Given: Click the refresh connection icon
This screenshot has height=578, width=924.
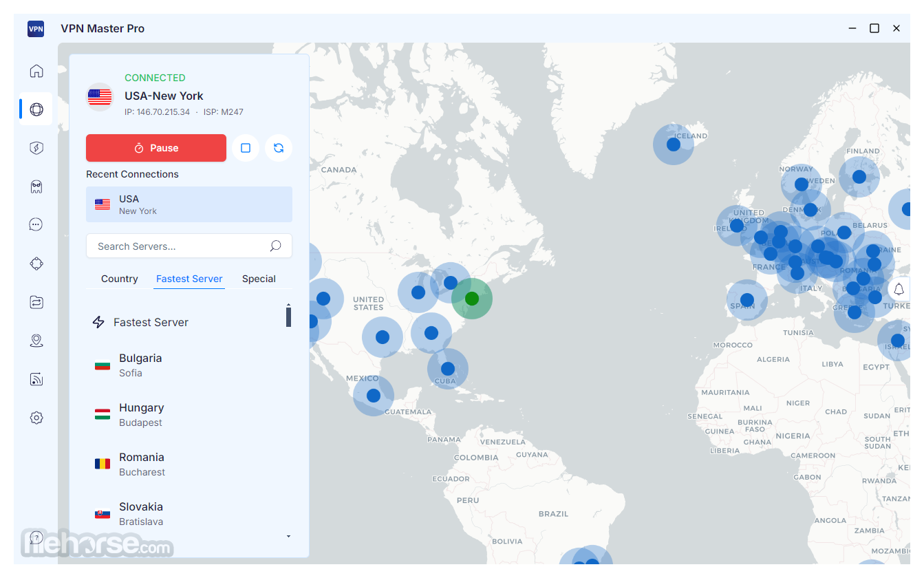Looking at the screenshot, I should tap(279, 148).
